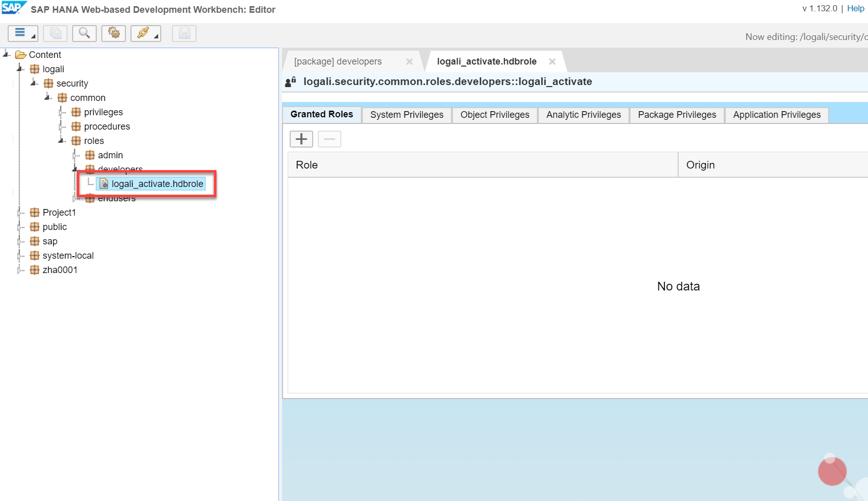
Task: Click the roles package icon
Action: 76,141
